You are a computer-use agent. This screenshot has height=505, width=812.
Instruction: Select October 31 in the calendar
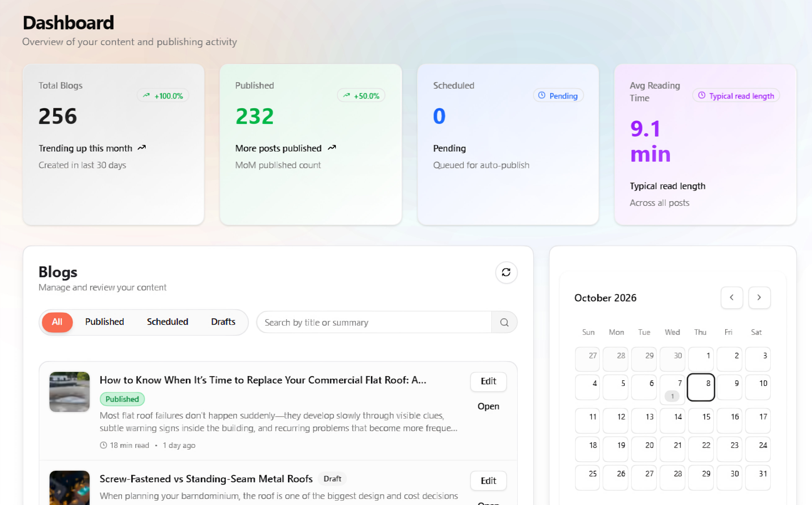758,477
